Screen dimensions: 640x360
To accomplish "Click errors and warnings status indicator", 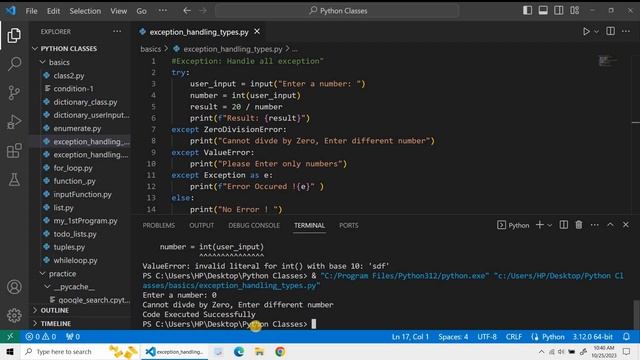I will pyautogui.click(x=40, y=337).
